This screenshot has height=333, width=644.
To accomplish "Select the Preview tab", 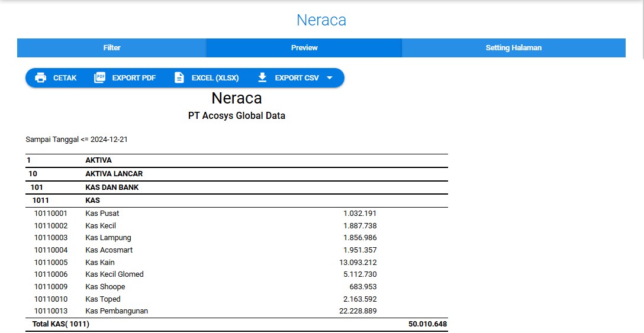I will [304, 48].
